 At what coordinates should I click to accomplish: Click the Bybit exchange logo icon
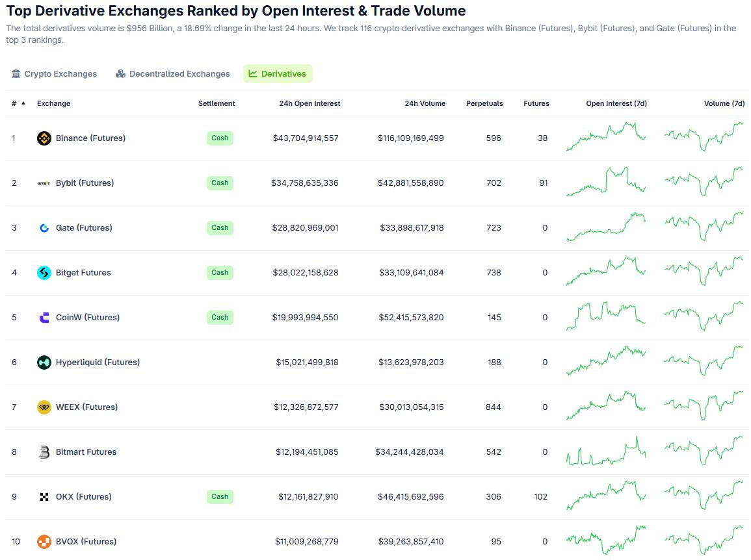point(44,183)
